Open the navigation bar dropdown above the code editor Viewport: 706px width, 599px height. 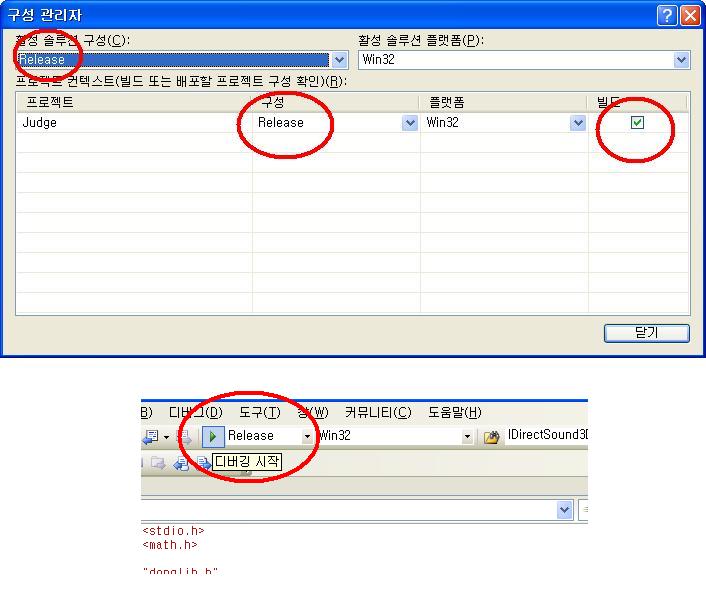[564, 510]
